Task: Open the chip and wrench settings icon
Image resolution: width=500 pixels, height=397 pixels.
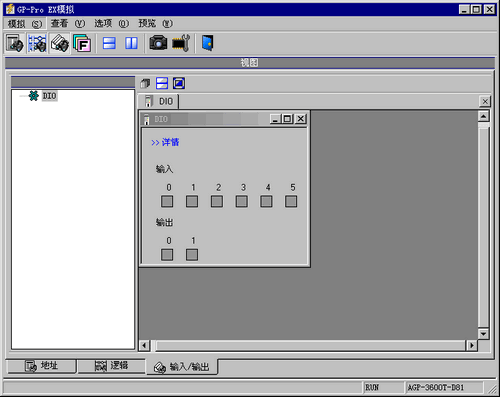Action: [181, 43]
